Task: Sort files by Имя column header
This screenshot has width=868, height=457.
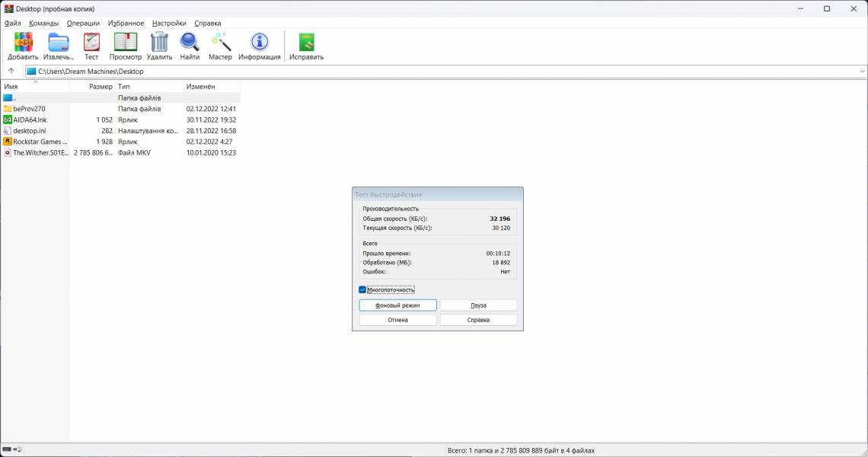Action: click(36, 86)
